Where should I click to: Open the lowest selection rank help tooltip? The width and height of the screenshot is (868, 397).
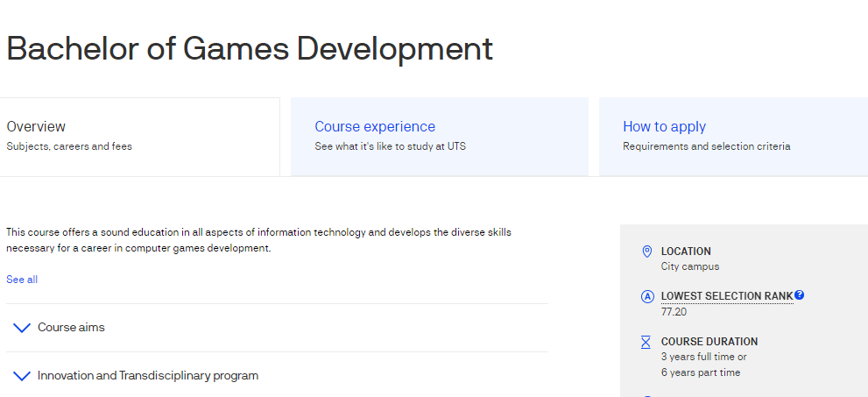[800, 295]
